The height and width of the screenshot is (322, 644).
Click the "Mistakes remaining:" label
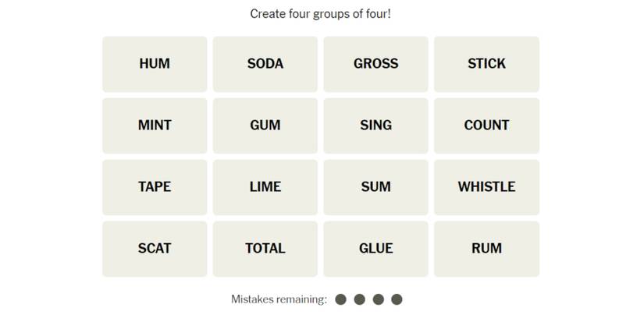click(x=279, y=299)
